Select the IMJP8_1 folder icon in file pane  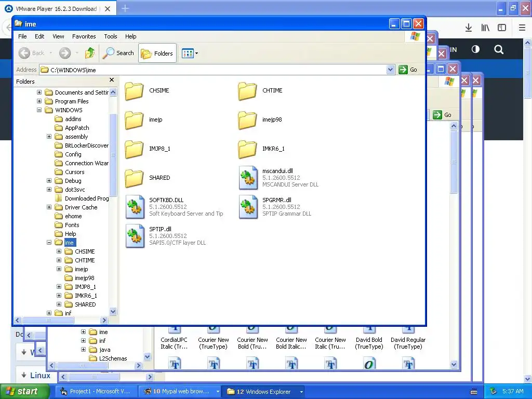pyautogui.click(x=134, y=149)
